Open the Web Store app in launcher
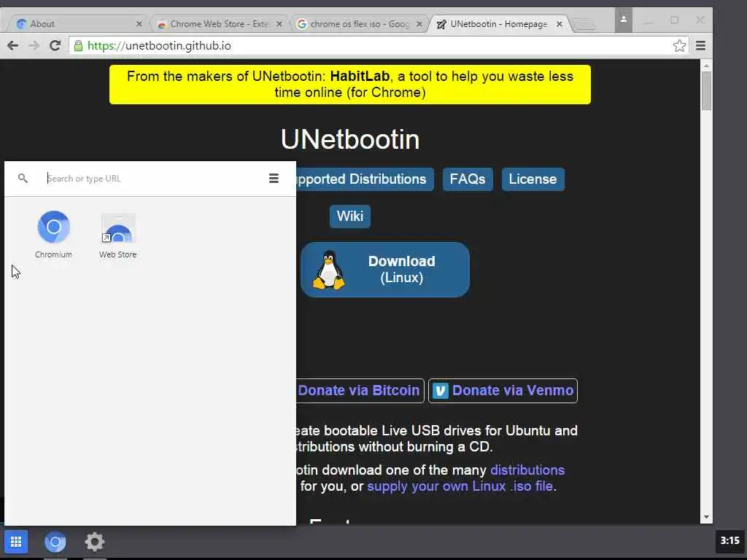Viewport: 747px width, 560px height. click(x=117, y=234)
